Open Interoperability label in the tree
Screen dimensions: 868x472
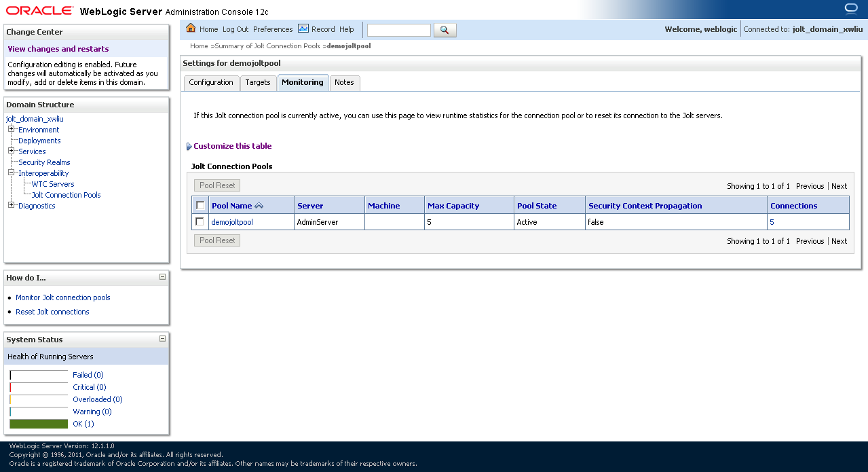[43, 173]
